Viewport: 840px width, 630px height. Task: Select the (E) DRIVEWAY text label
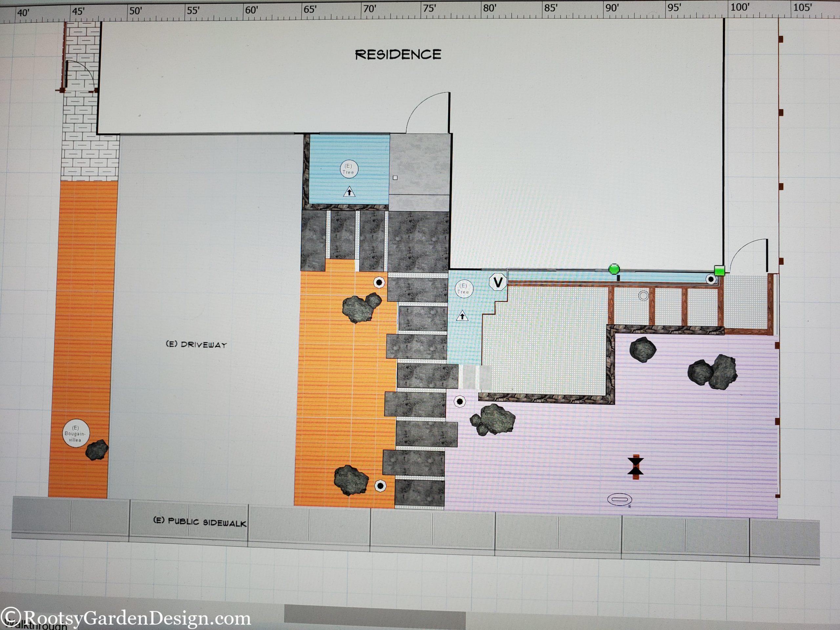pyautogui.click(x=196, y=345)
